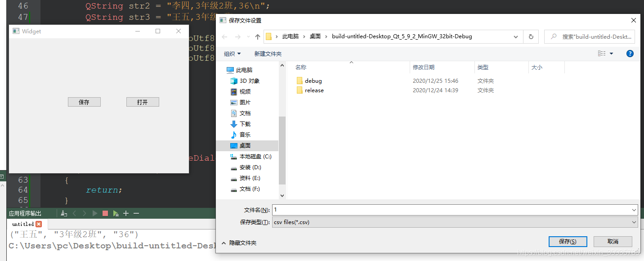Click the 文件名 input field
Image resolution: width=644 pixels, height=261 pixels.
coord(451,210)
